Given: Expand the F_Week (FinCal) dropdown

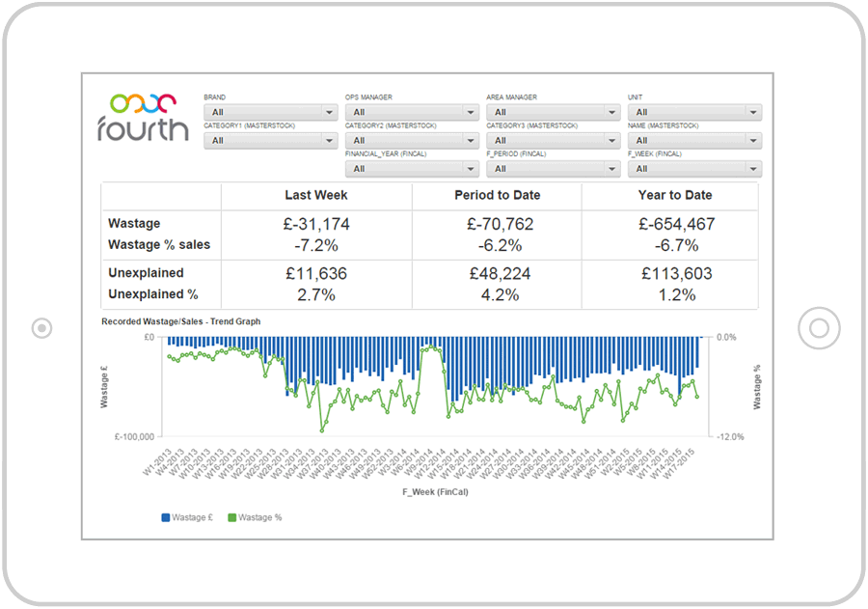Looking at the screenshot, I should (x=694, y=169).
